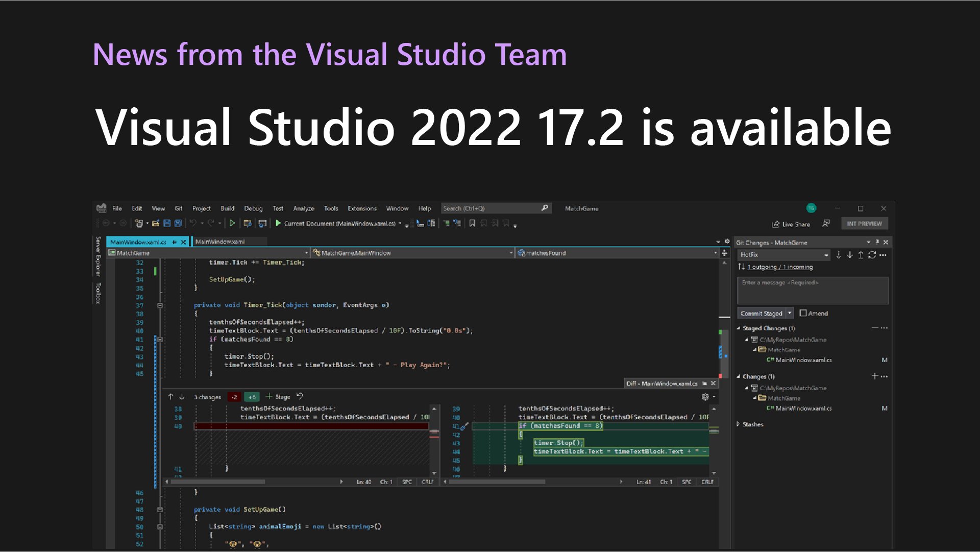The image size is (980, 552).
Task: Click the Push up-arrow icon in Git Changes
Action: [861, 255]
